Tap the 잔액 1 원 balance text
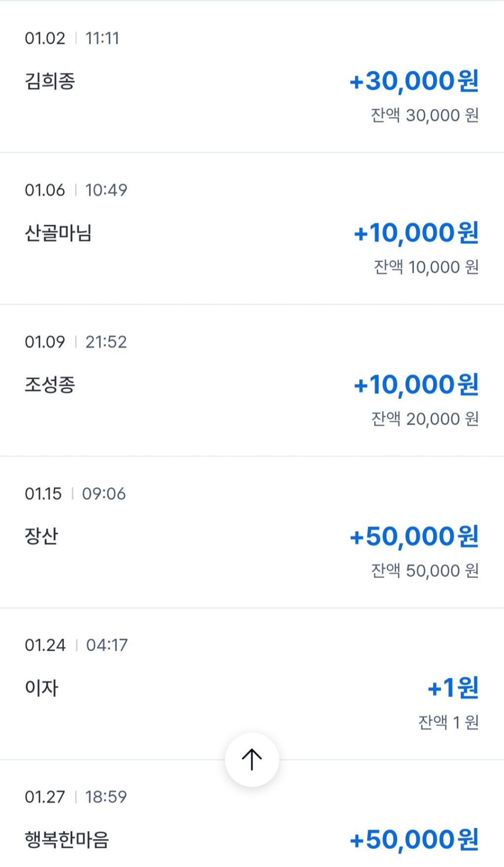The width and height of the screenshot is (504, 867). (x=448, y=722)
